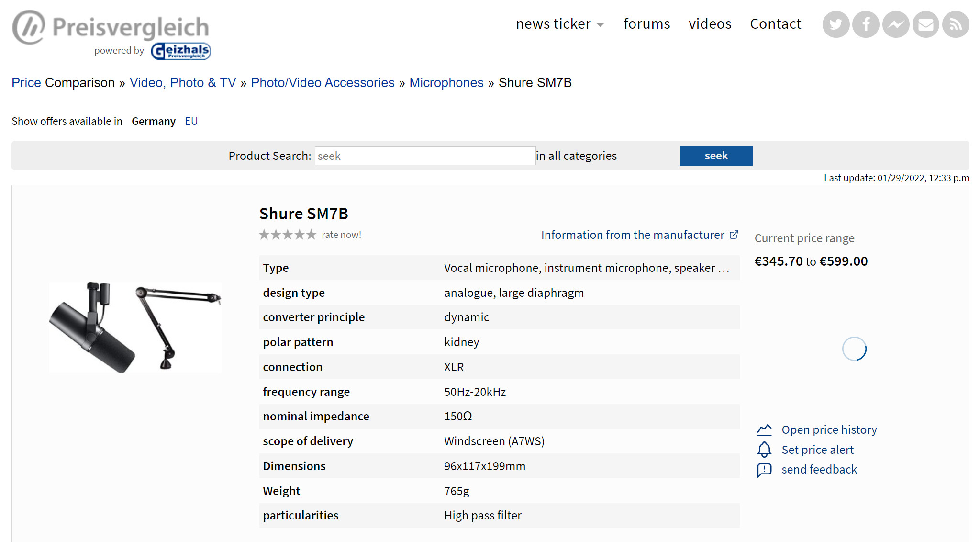Image resolution: width=980 pixels, height=542 pixels.
Task: Open the videos menu item
Action: click(x=710, y=24)
